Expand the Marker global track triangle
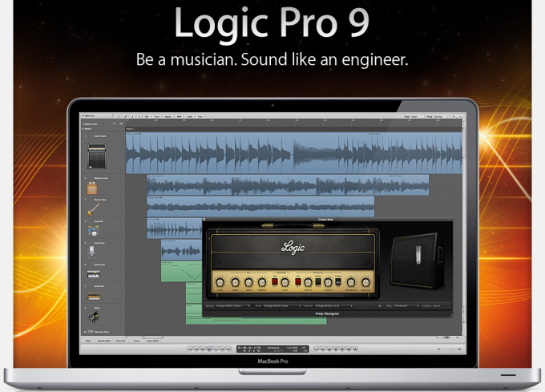The image size is (545, 392). pos(83,128)
